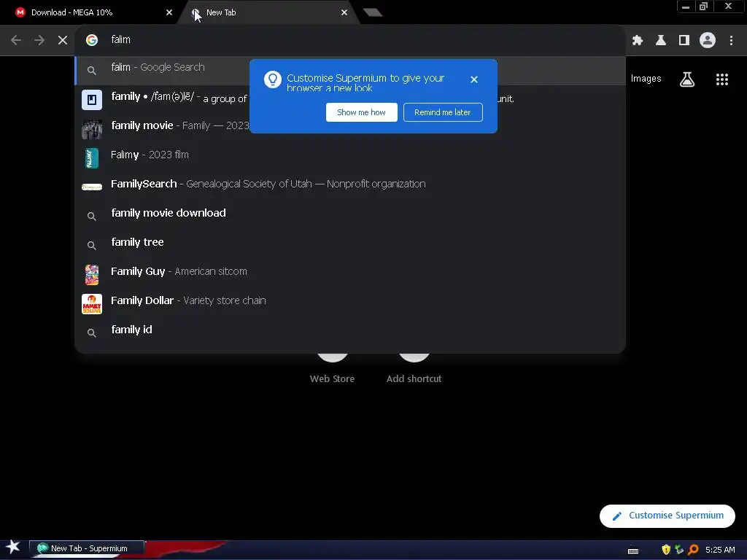Select the family id suggestion
This screenshot has height=560, width=747.
pos(350,332)
